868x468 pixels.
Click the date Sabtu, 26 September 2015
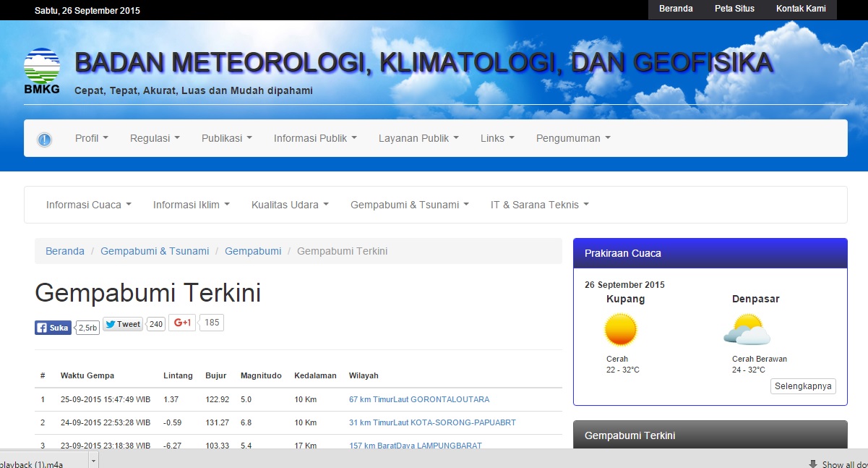point(87,10)
